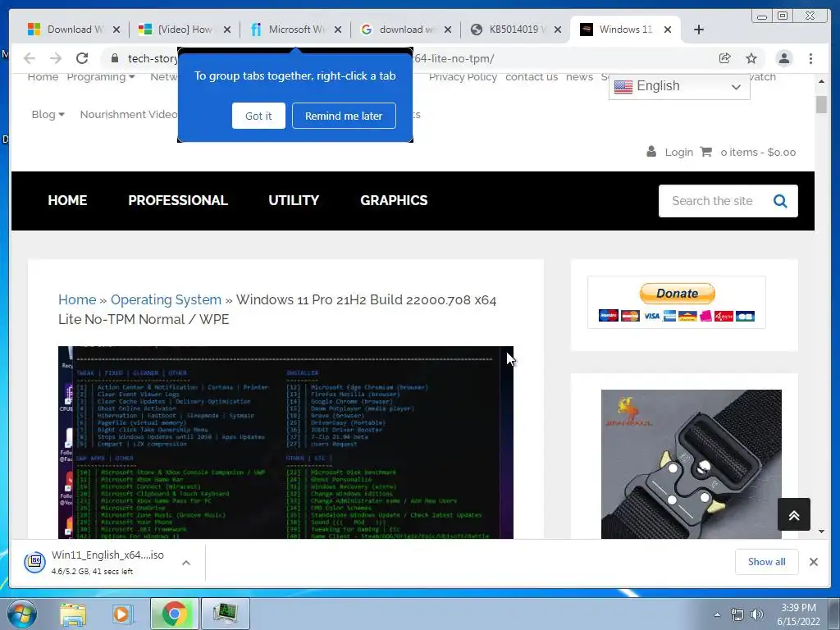Open network status tray icon
The image size is (840, 630).
(737, 615)
